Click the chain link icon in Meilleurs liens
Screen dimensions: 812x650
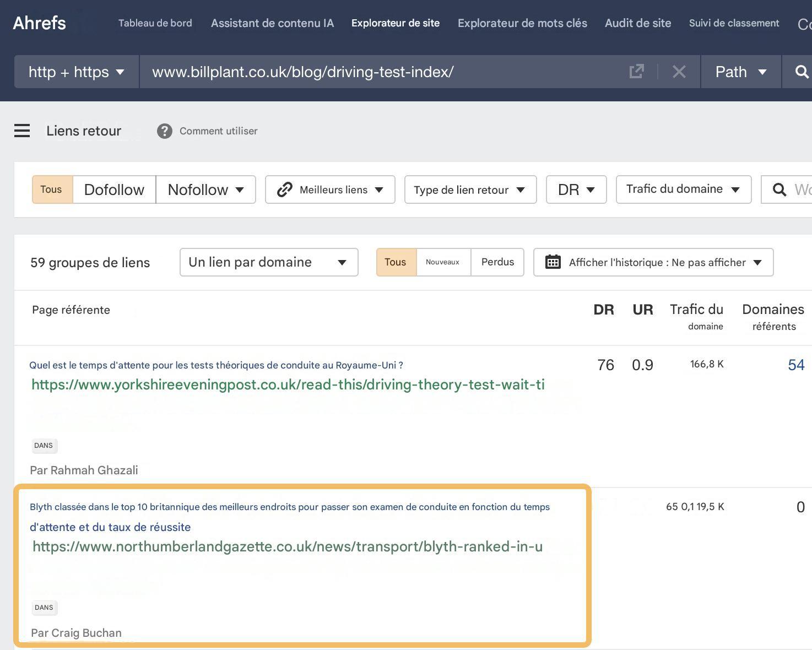coord(284,189)
